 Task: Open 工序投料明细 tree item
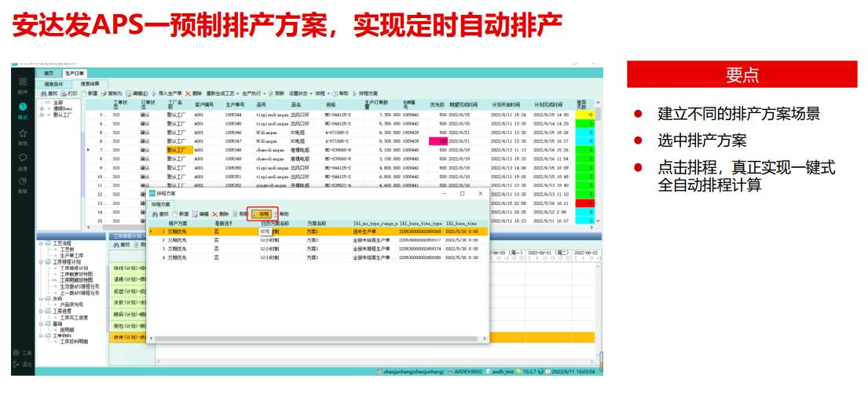74,341
